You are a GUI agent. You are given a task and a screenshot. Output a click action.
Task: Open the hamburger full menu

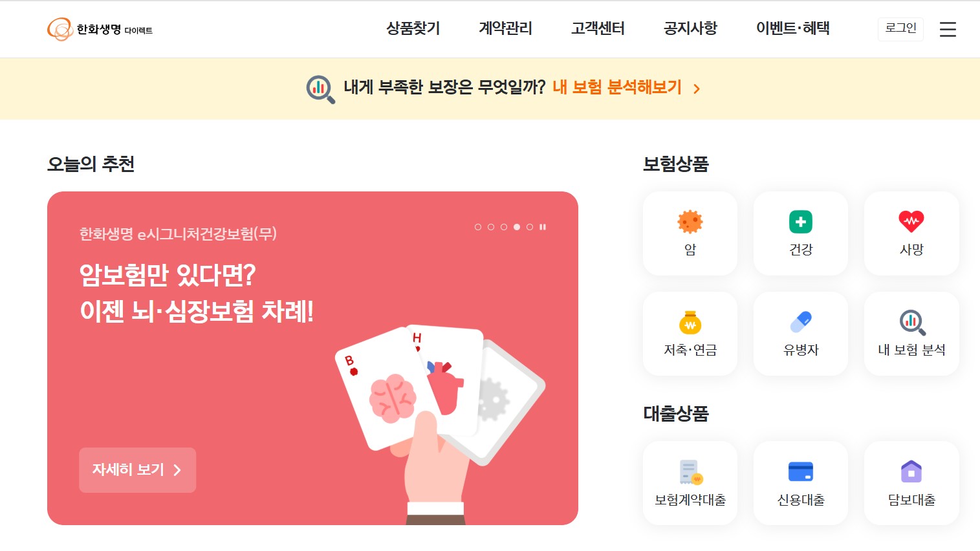948,29
